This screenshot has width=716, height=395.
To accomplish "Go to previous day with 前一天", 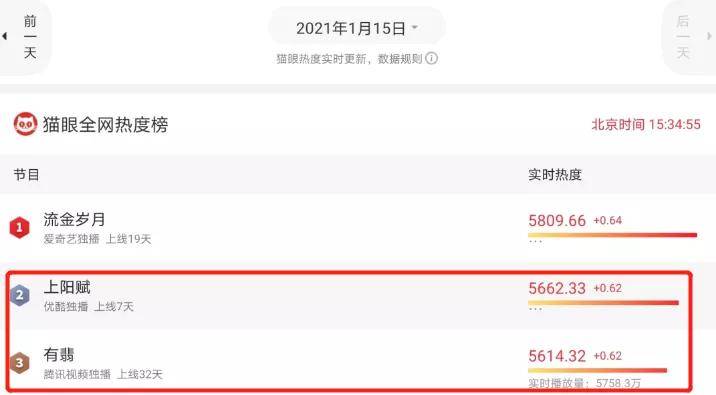I will (30, 37).
